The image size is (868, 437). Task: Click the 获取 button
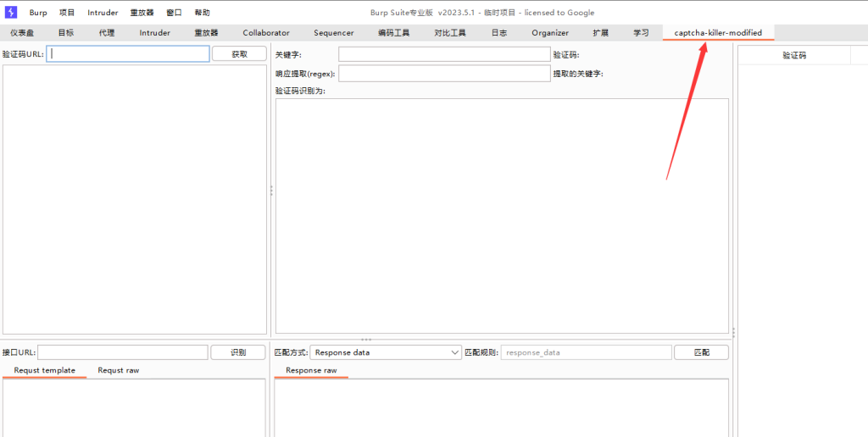pyautogui.click(x=240, y=53)
